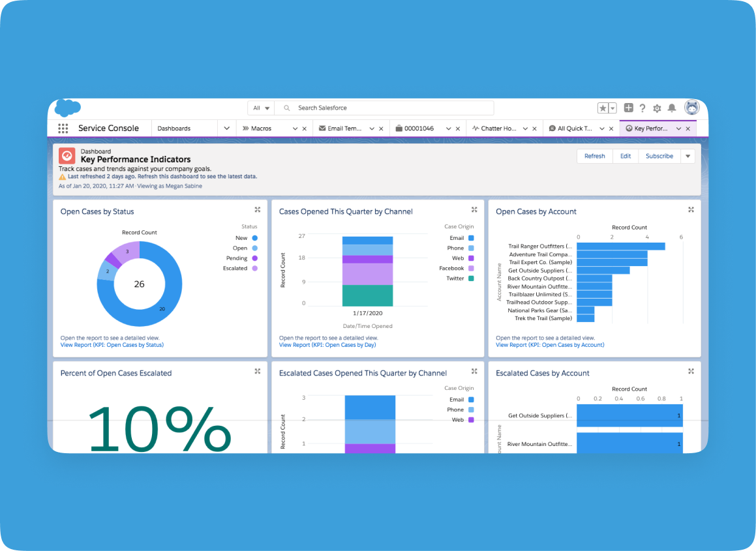756x551 pixels.
Task: Expand the Open Cases by Account chart
Action: pos(691,209)
